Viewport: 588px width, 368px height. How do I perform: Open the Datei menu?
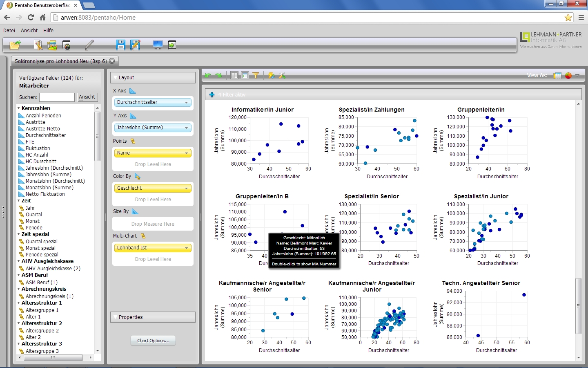click(9, 31)
